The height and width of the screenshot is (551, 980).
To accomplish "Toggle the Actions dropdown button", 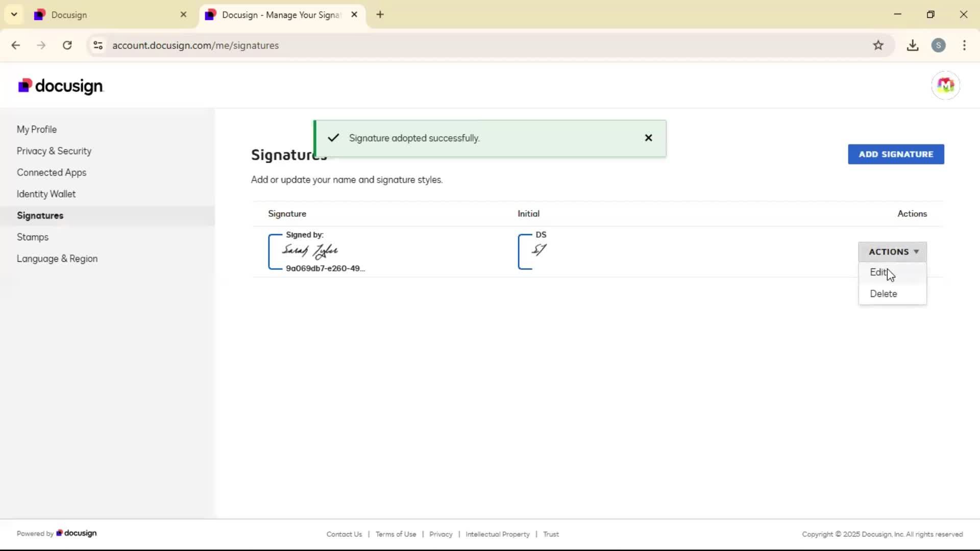I will [892, 252].
